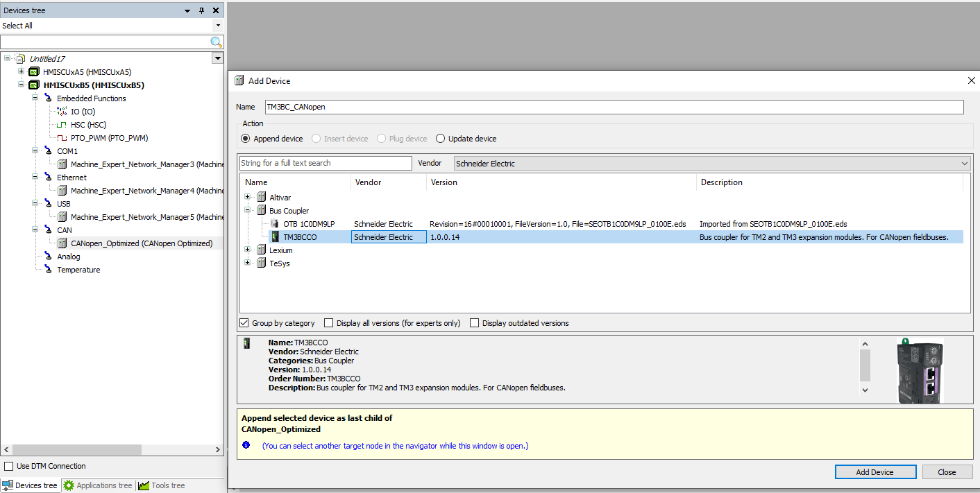Click the USB node icon

(48, 204)
